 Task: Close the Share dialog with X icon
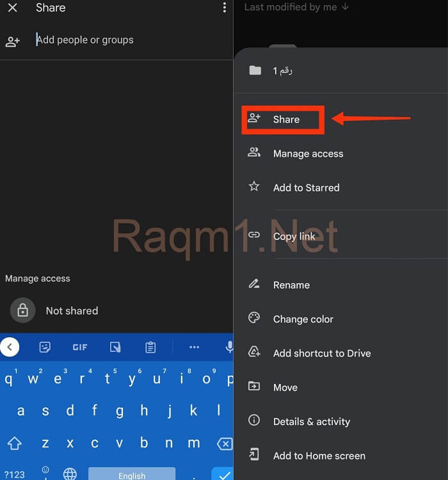click(12, 8)
